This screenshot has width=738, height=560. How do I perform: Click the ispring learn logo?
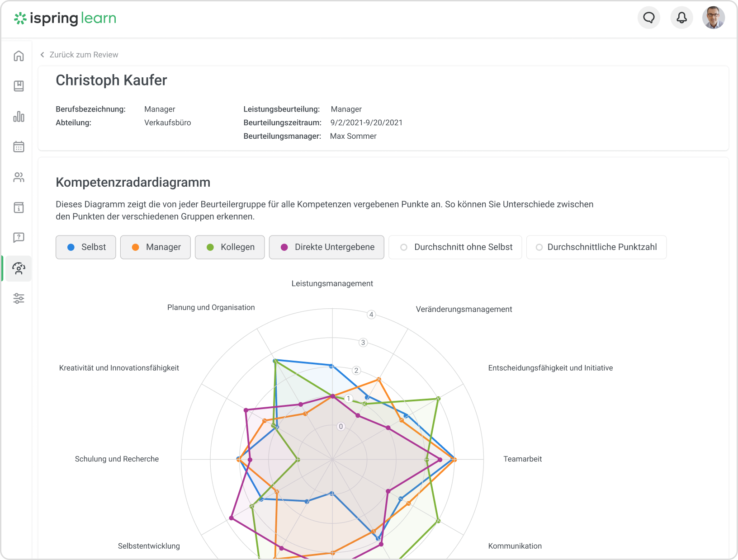click(65, 18)
